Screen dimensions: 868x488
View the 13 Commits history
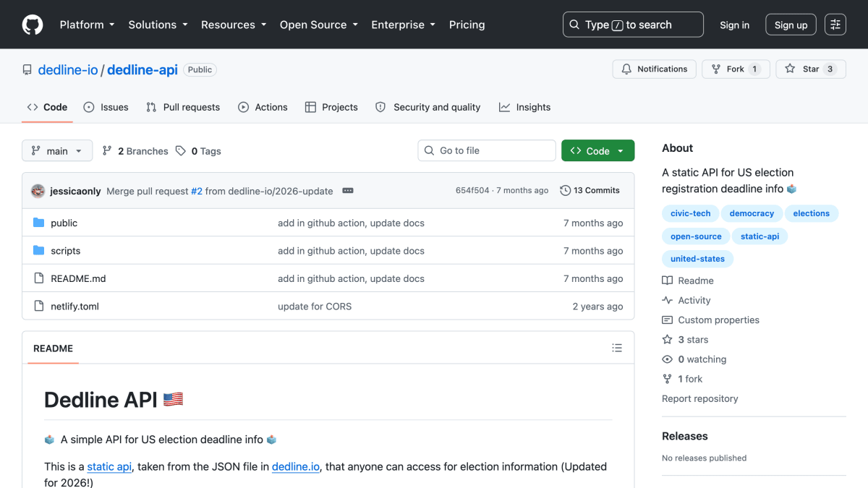tap(590, 191)
